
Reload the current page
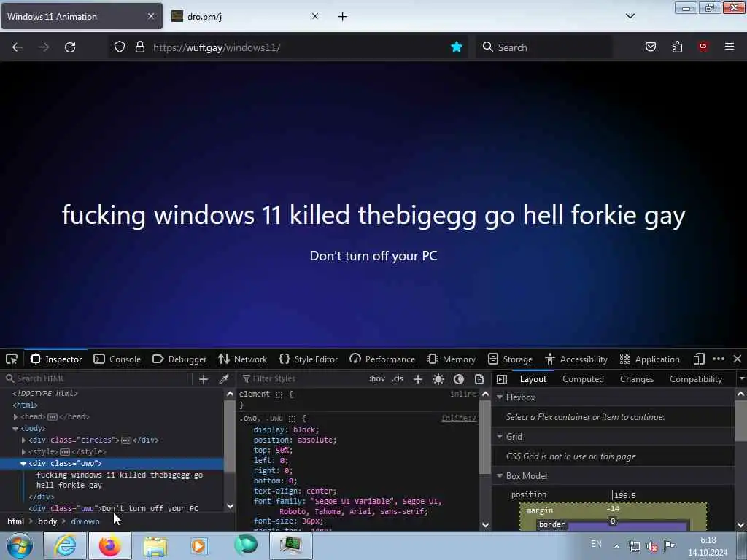coord(70,47)
